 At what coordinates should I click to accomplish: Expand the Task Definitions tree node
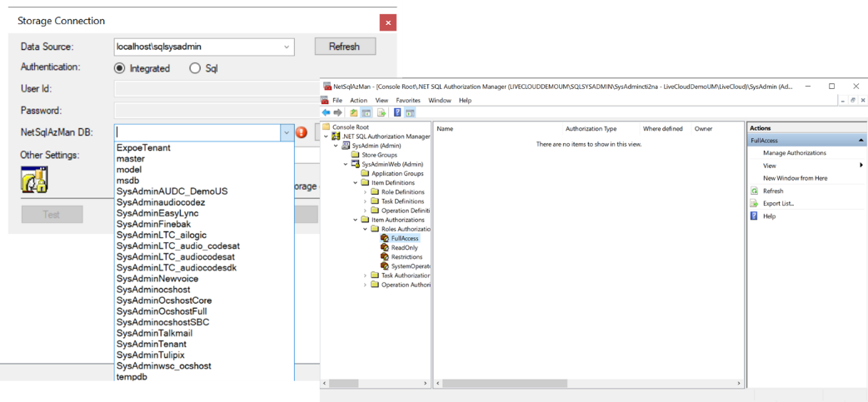365,201
